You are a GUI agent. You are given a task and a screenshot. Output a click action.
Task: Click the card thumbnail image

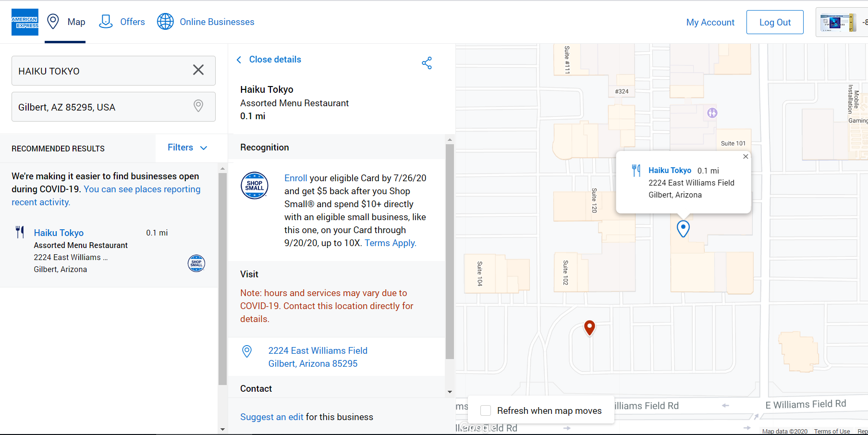point(838,23)
